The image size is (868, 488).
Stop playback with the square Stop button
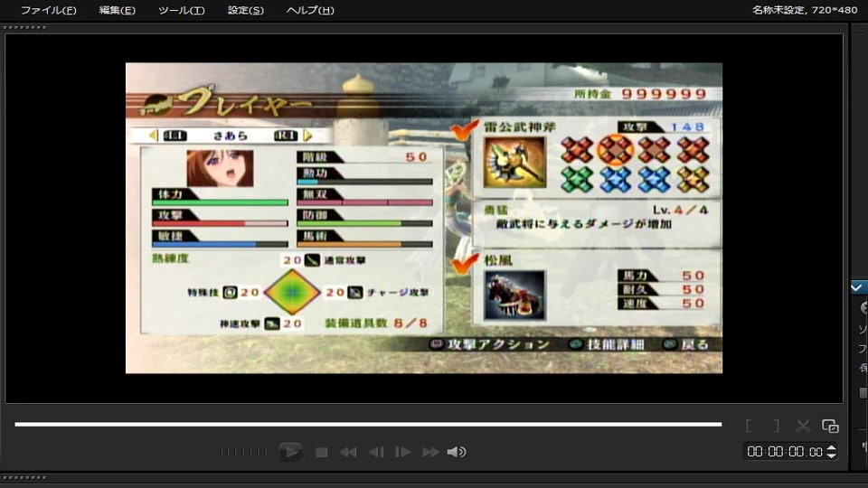(321, 452)
